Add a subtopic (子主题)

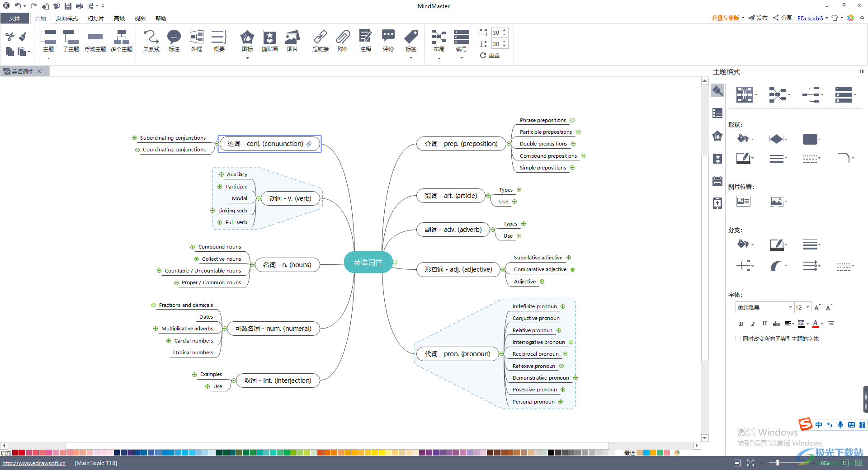(x=71, y=41)
